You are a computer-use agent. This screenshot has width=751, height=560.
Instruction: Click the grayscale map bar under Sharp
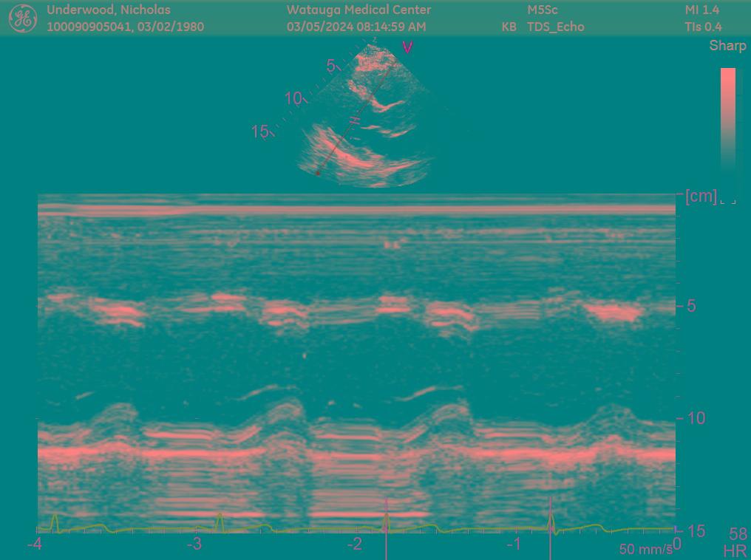[728, 118]
